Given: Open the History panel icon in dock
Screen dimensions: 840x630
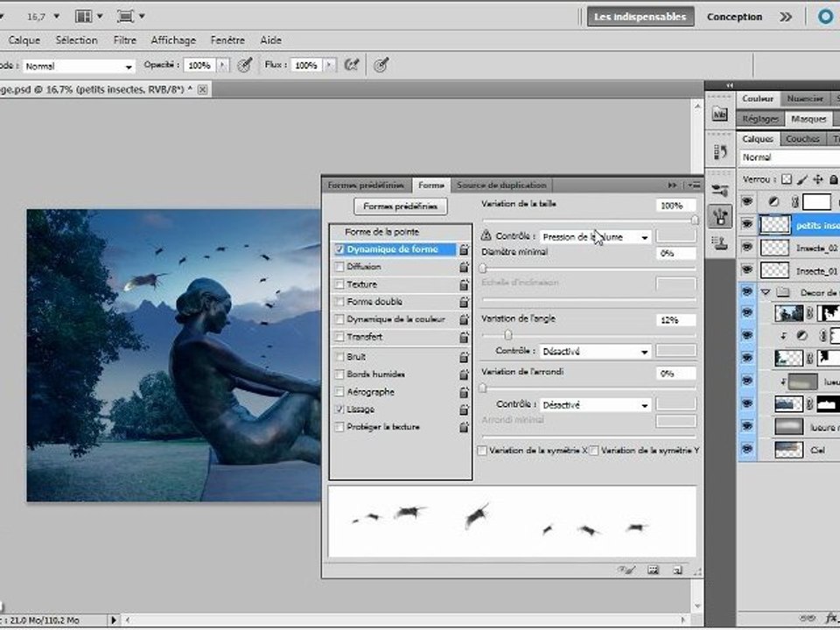Looking at the screenshot, I should click(719, 152).
